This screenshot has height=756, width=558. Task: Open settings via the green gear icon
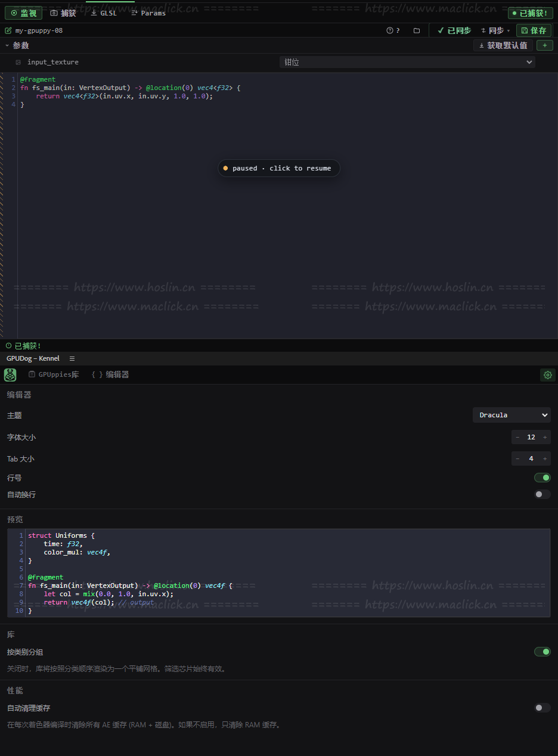[547, 374]
